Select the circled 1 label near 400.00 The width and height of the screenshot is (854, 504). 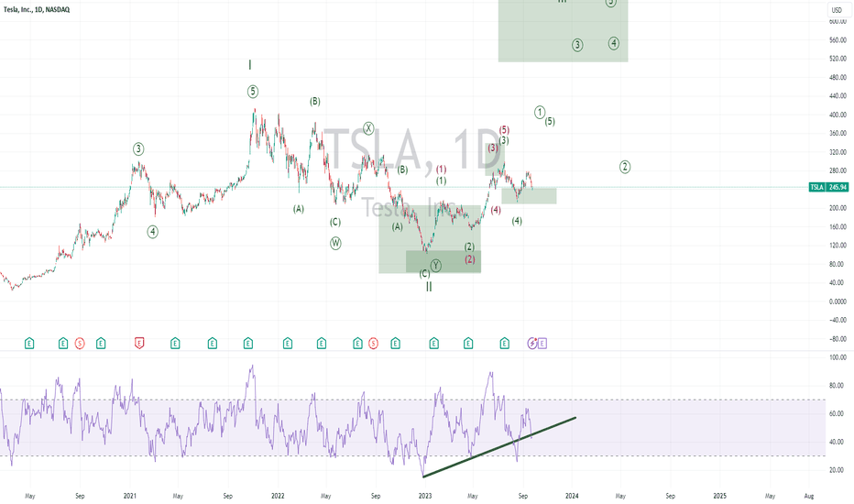(539, 112)
